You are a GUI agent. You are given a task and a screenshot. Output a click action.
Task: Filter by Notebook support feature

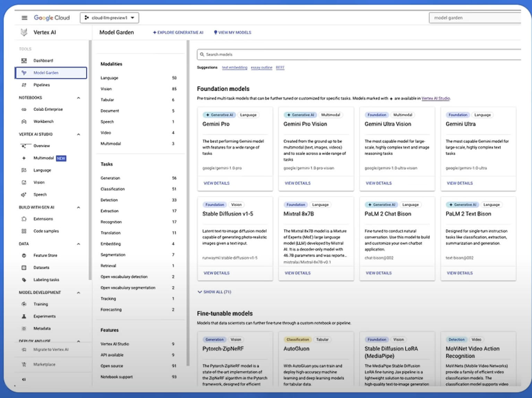tap(138, 377)
